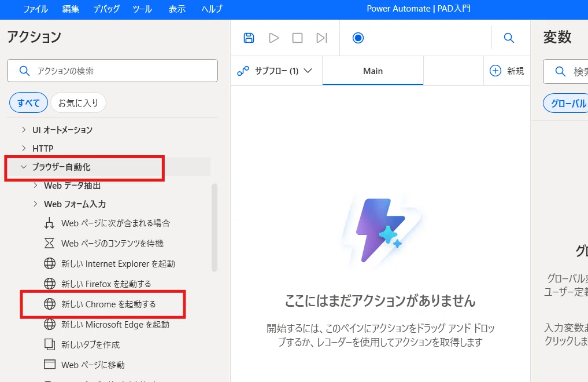Image resolution: width=588 pixels, height=382 pixels.
Task: Run the flow with the play icon
Action: 273,38
